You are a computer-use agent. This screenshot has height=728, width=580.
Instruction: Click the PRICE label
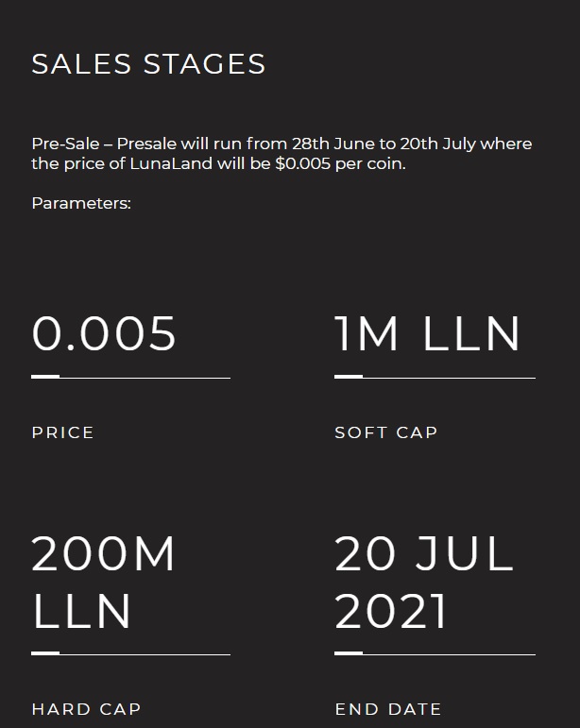click(62, 432)
